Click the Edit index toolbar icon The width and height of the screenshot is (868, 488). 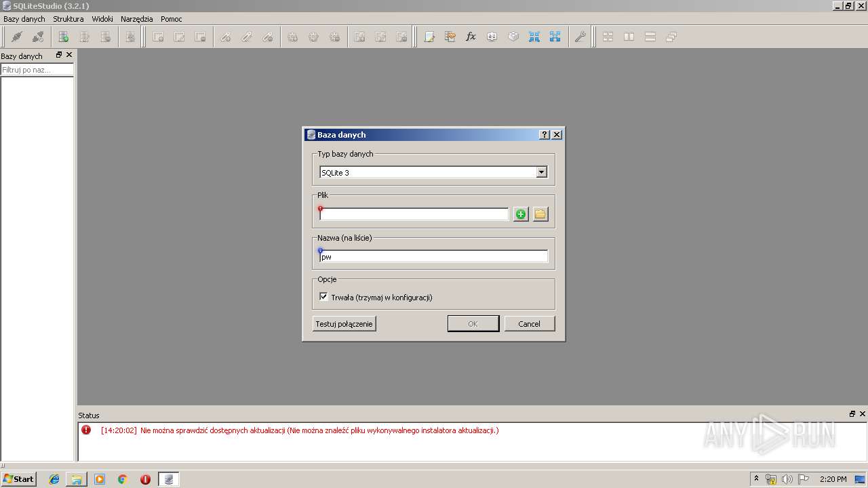[x=246, y=37]
